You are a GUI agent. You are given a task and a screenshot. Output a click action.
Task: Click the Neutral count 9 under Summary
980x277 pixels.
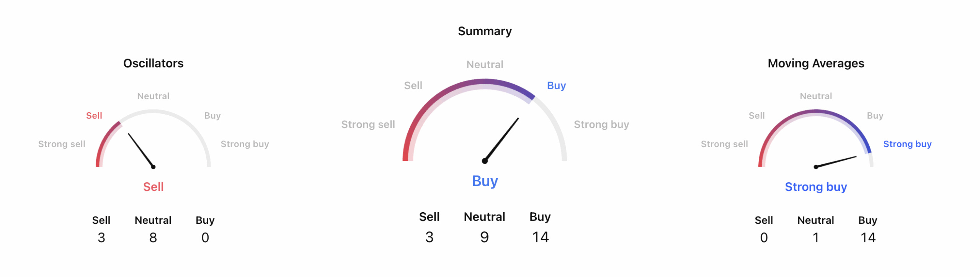coord(485,237)
